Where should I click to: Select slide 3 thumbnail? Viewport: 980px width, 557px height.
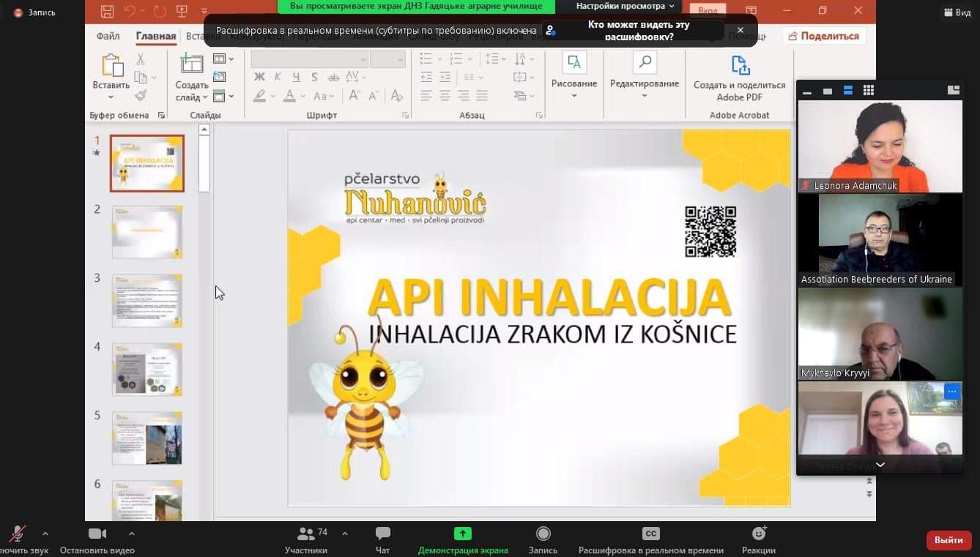tap(147, 300)
